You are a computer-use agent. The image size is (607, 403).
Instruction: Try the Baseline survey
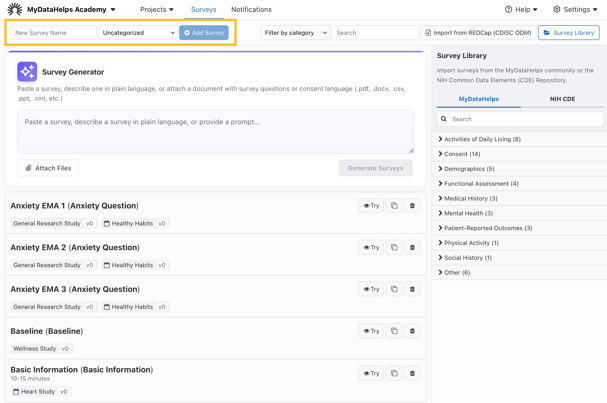point(371,331)
